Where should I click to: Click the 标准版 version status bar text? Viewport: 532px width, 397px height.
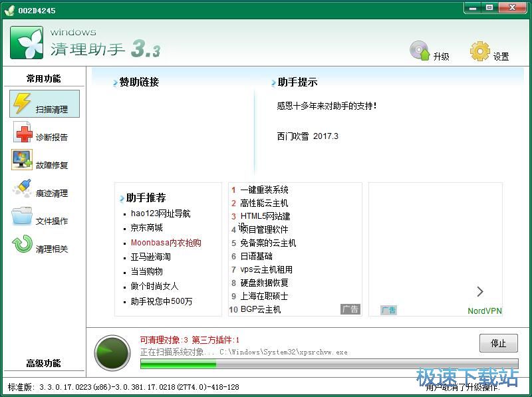point(123,387)
